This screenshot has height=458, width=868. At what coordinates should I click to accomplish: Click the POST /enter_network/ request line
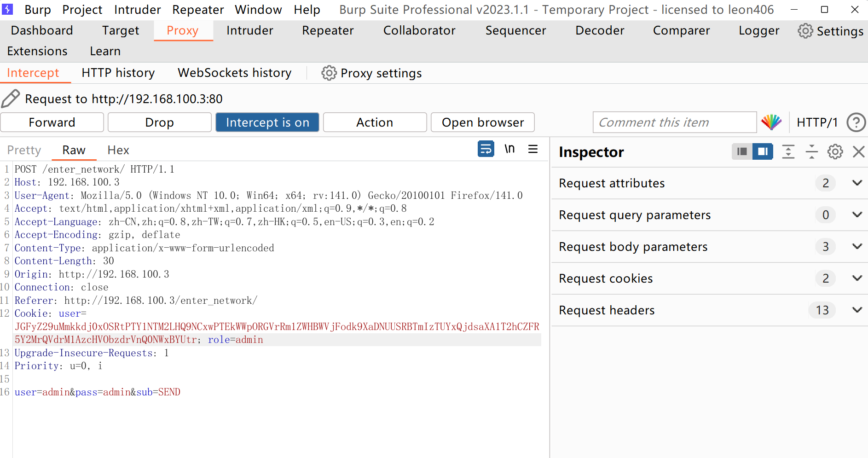tap(94, 169)
